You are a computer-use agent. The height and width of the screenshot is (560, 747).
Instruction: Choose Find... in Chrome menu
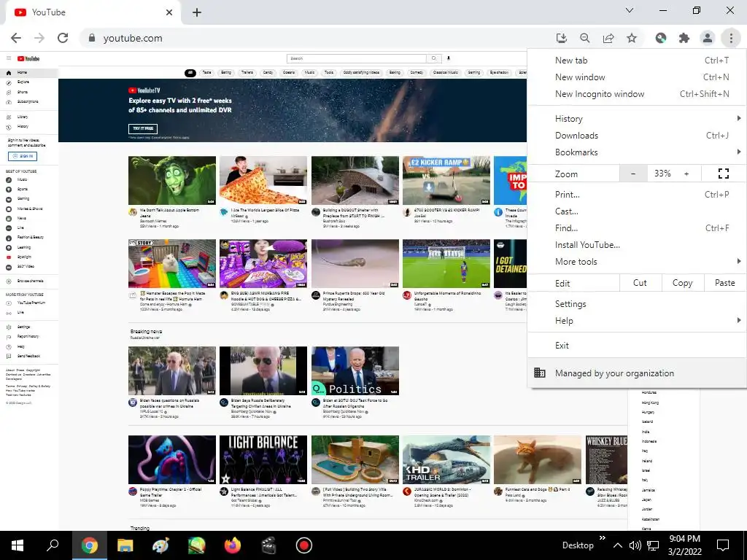(637, 228)
